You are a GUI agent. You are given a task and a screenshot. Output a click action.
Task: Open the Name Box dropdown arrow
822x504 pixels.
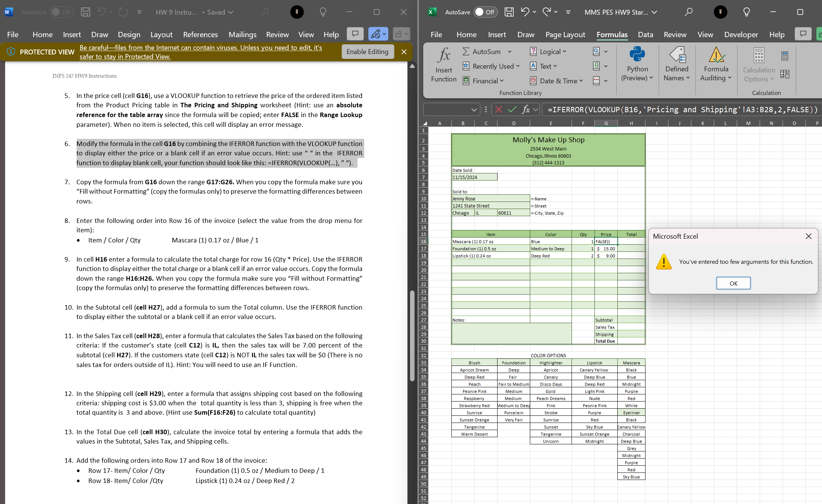coord(474,110)
